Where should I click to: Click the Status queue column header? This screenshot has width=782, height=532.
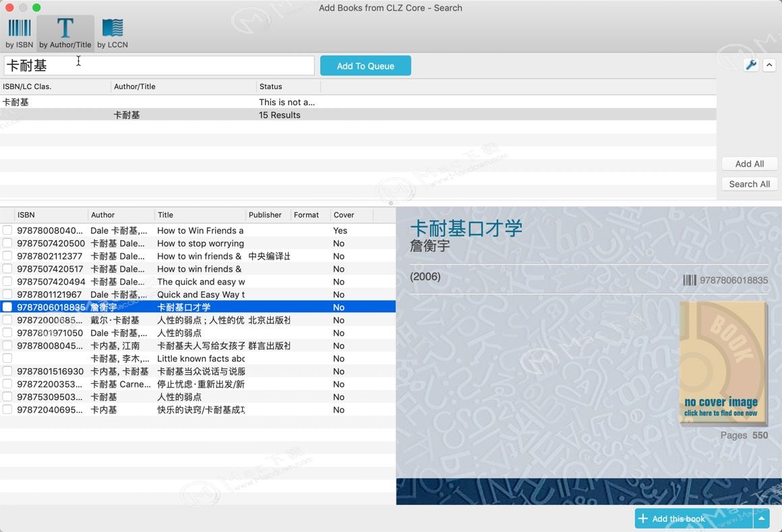289,87
